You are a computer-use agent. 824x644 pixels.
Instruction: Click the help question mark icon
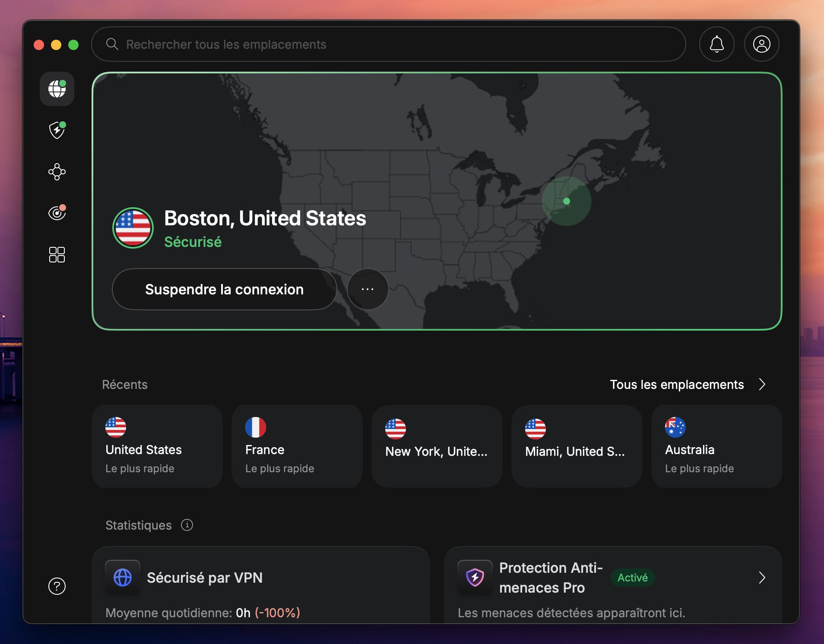tap(57, 586)
